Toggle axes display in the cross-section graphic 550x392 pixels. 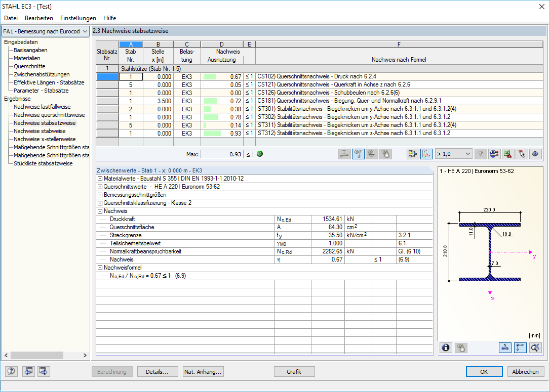click(520, 347)
